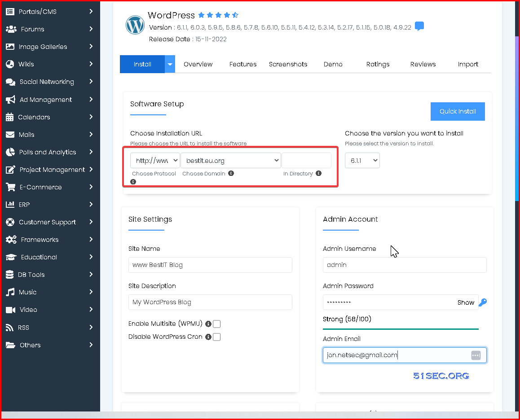Open the Music category link
Viewport: 520px width, 420px height.
pyautogui.click(x=27, y=292)
